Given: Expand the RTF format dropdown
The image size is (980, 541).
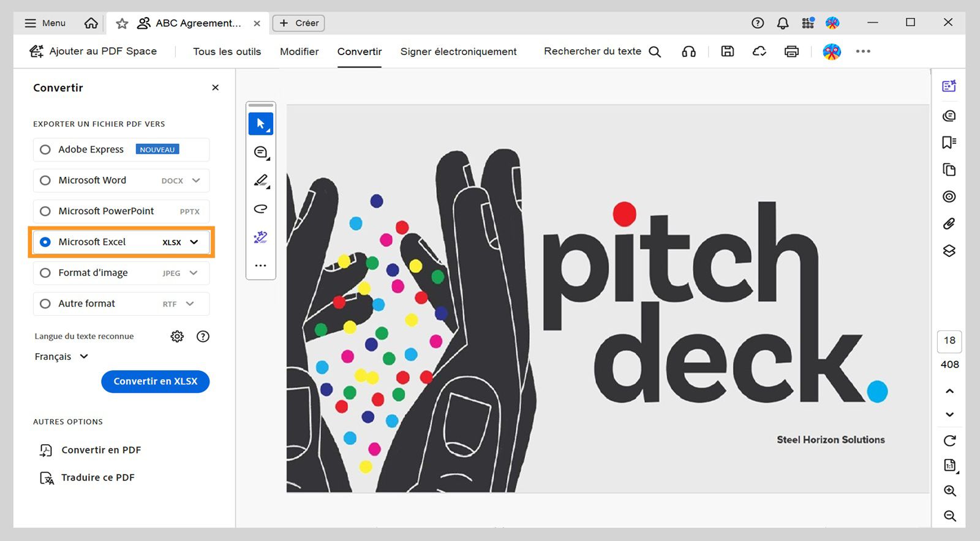Looking at the screenshot, I should tap(190, 304).
